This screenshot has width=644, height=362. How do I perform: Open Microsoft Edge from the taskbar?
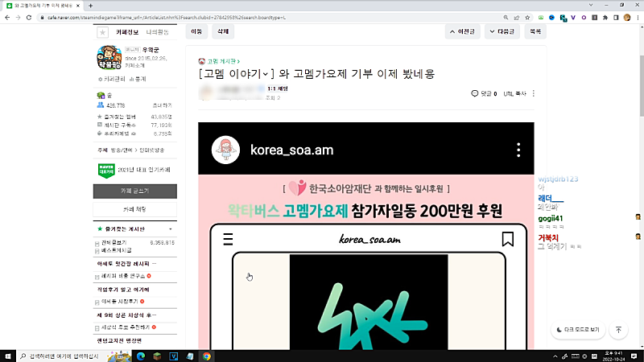(141, 356)
